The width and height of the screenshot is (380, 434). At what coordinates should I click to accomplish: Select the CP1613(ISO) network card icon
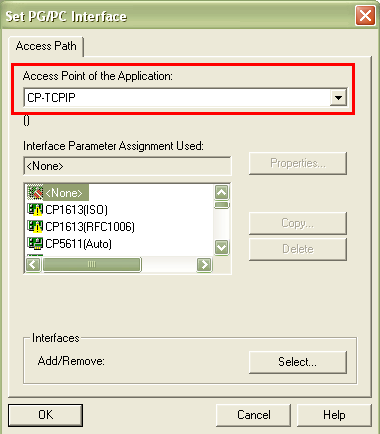pyautogui.click(x=35, y=210)
